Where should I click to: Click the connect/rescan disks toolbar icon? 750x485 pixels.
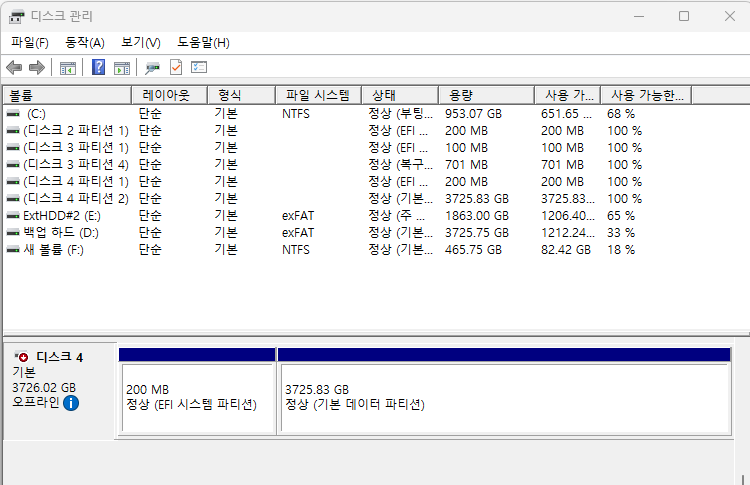tap(153, 68)
